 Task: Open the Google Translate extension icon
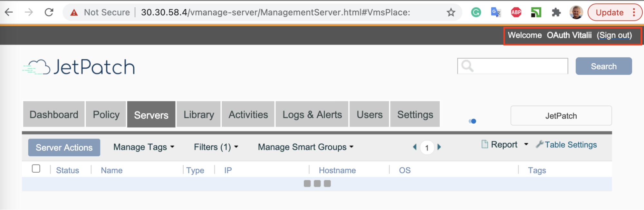(x=495, y=13)
